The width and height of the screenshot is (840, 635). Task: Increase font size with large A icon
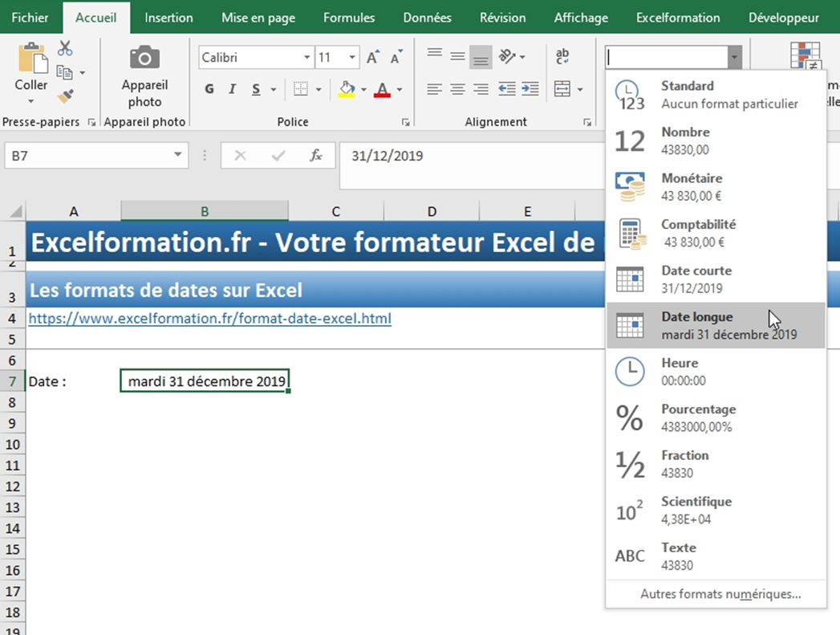(373, 57)
